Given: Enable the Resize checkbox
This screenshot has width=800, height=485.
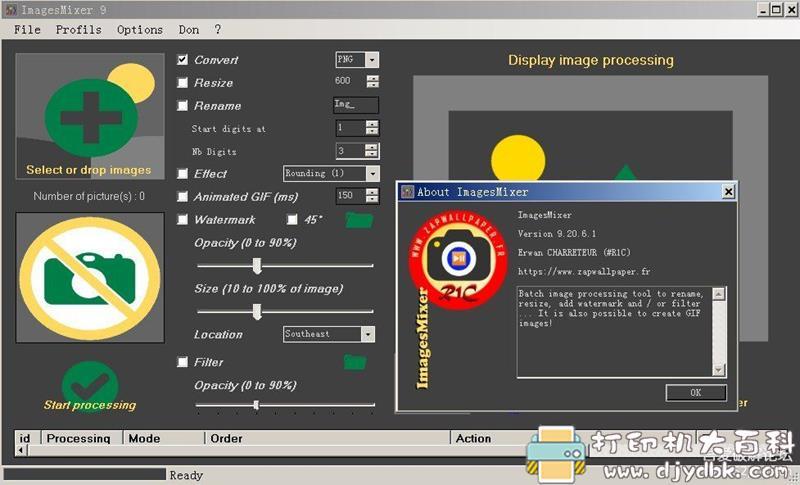Looking at the screenshot, I should pos(182,83).
